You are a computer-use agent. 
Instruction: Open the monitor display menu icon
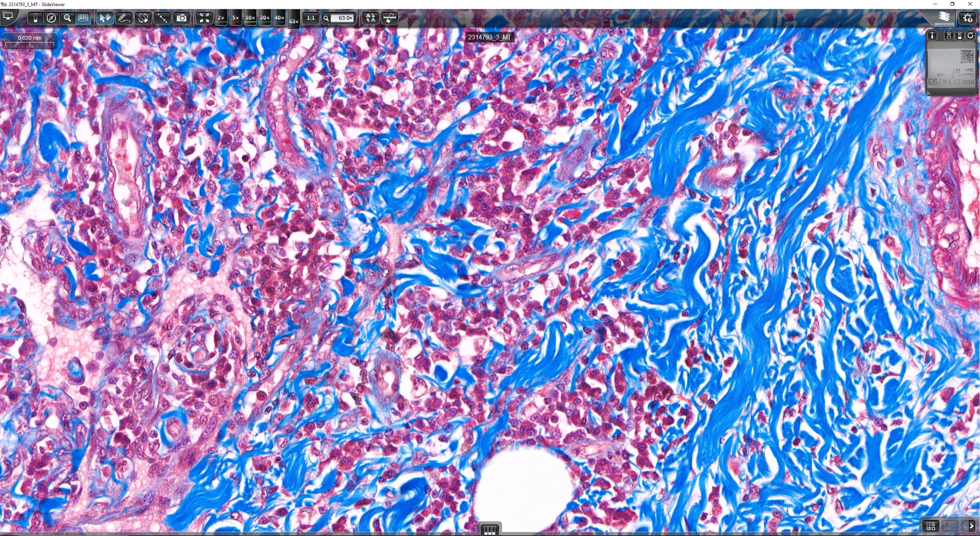click(x=8, y=17)
